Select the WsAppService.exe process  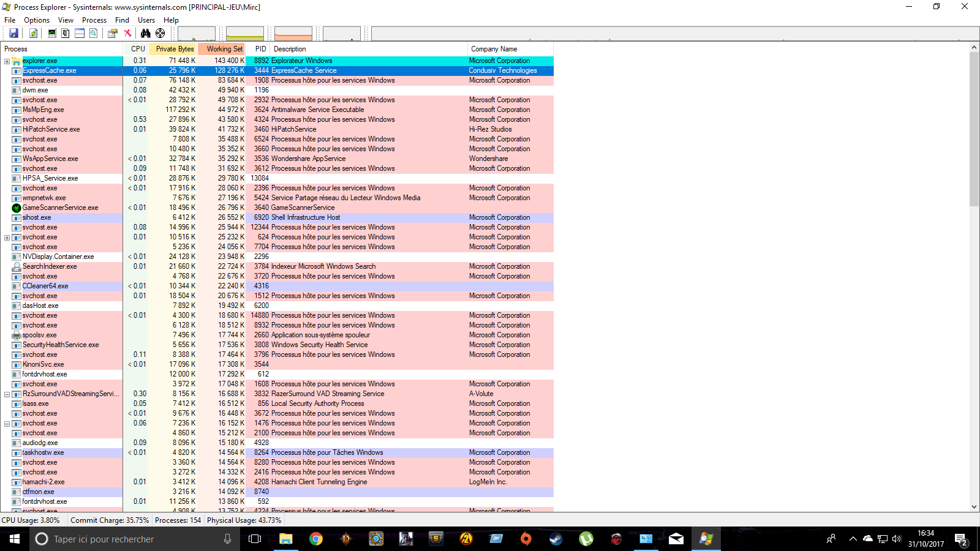[x=50, y=159]
